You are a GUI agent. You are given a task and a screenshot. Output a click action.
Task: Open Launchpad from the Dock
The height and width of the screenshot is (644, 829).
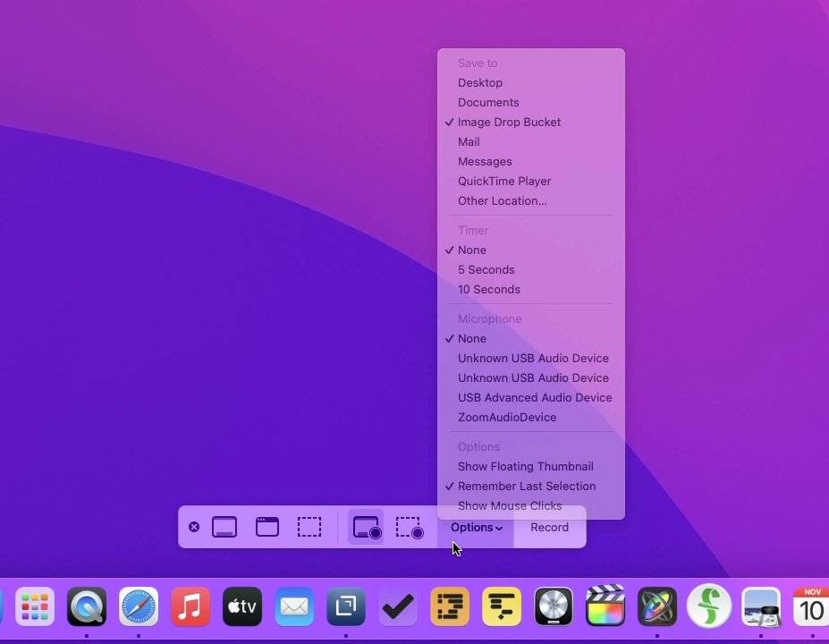pyautogui.click(x=34, y=606)
